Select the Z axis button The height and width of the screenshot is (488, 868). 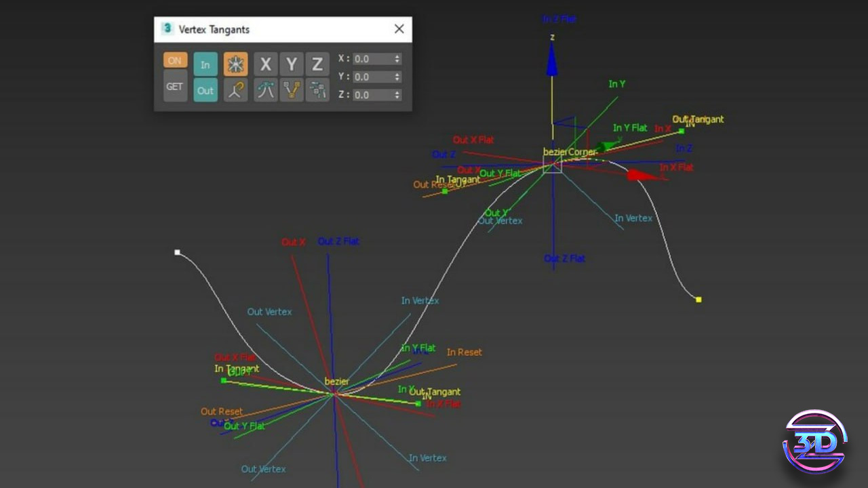317,64
